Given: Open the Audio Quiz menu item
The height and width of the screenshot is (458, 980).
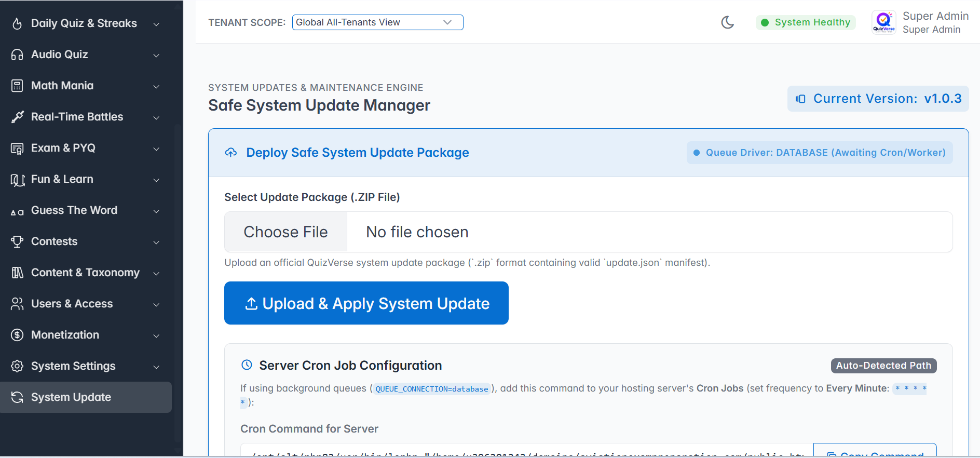Looking at the screenshot, I should [x=86, y=55].
